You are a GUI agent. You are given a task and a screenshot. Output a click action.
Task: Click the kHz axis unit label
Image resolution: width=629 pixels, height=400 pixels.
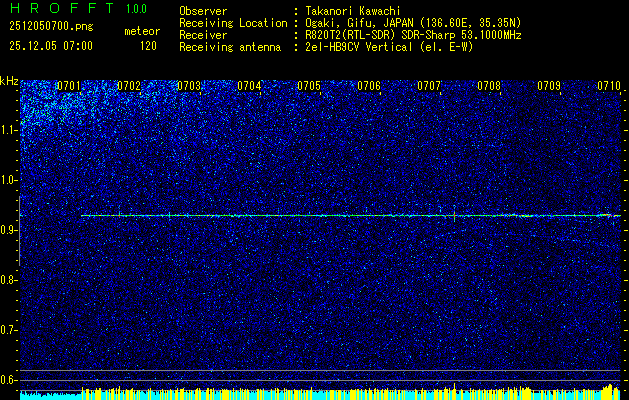9,81
